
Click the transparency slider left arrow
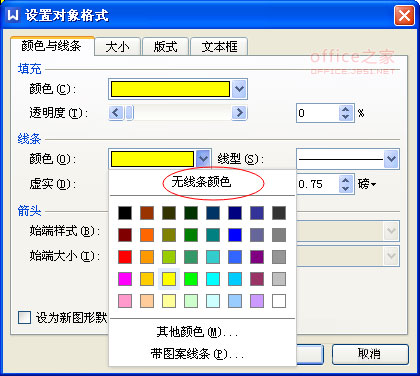click(x=116, y=113)
